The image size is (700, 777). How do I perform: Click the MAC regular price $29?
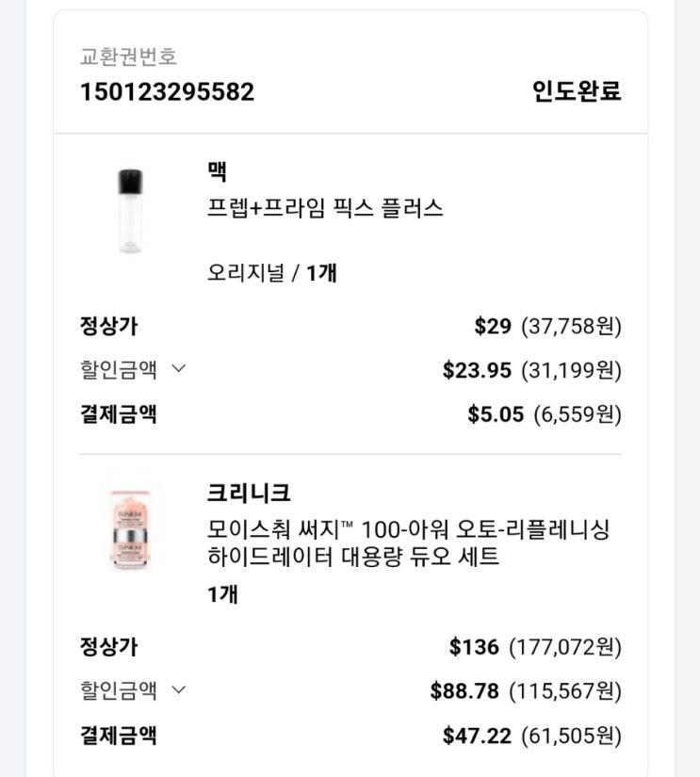(x=493, y=327)
